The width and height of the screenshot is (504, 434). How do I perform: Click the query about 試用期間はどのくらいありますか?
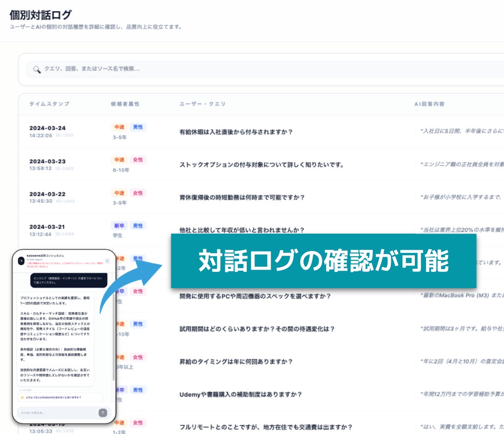257,329
